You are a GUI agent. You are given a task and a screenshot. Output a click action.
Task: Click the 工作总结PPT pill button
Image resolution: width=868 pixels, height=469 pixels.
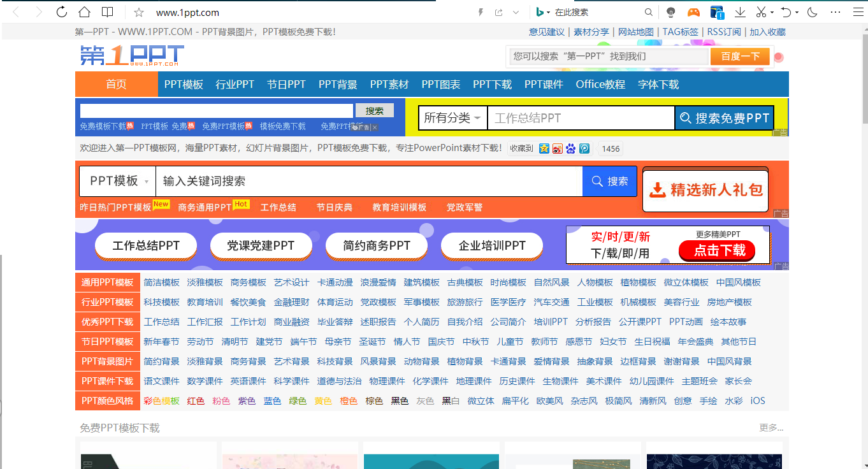(x=146, y=246)
